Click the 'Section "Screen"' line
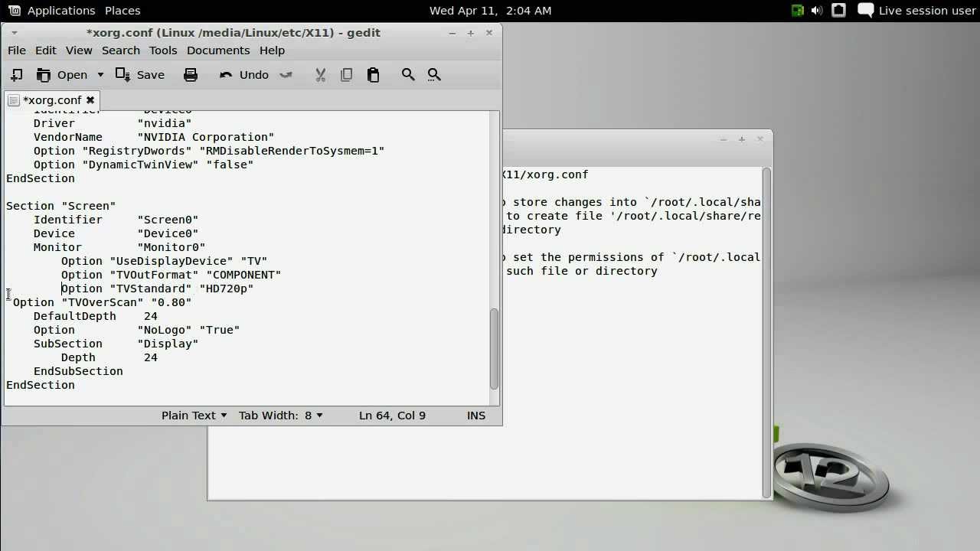 click(x=60, y=206)
